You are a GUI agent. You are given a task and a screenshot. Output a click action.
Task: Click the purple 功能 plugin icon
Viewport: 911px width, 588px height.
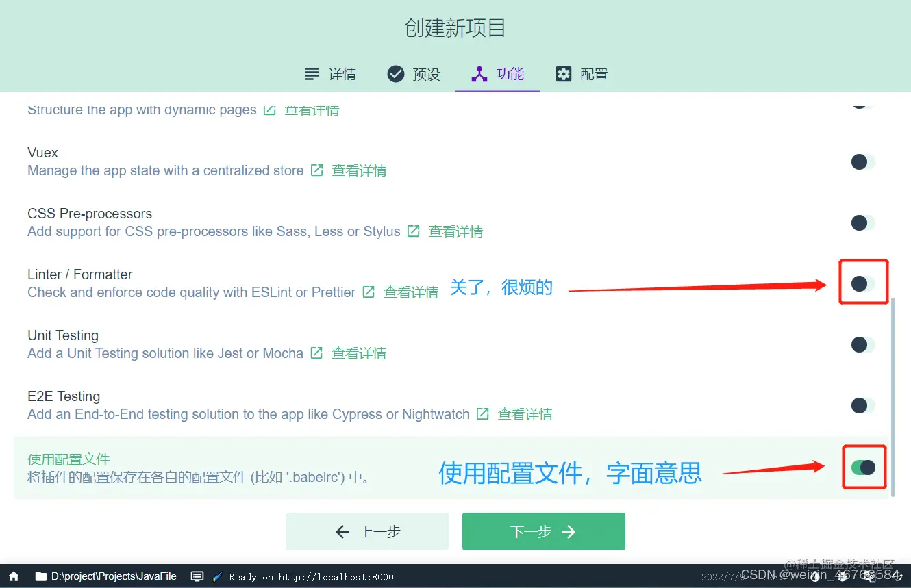click(x=479, y=73)
